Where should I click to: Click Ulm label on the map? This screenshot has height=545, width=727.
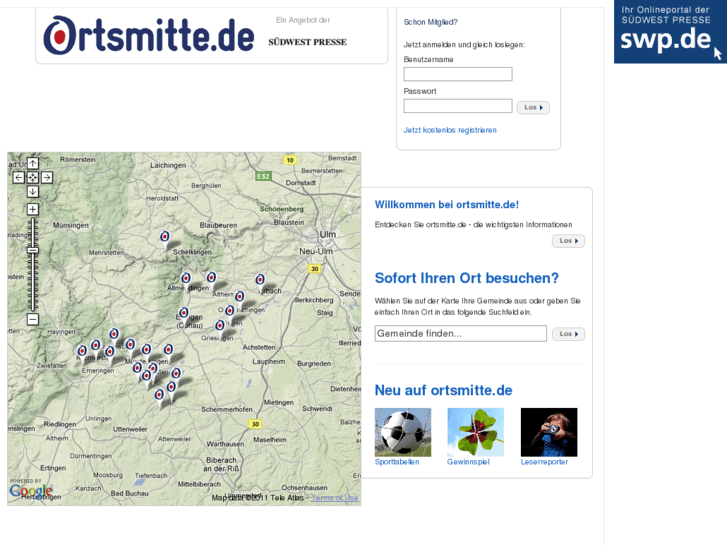pyautogui.click(x=327, y=234)
